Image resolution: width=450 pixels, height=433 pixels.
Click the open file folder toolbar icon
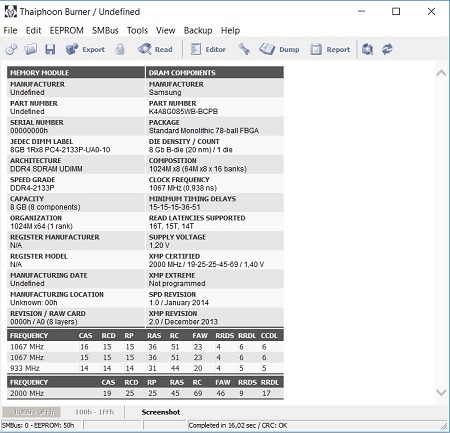point(31,49)
